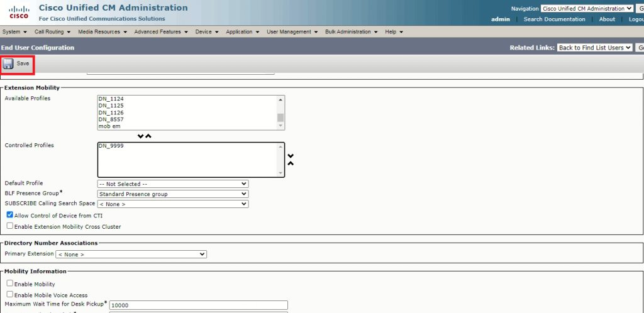Click the About link in header
Screen dimensions: 644x313
point(607,19)
